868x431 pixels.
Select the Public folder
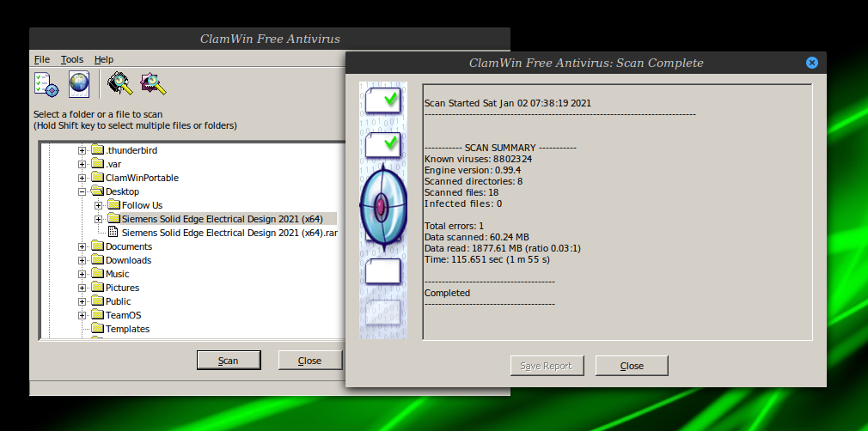(x=119, y=301)
